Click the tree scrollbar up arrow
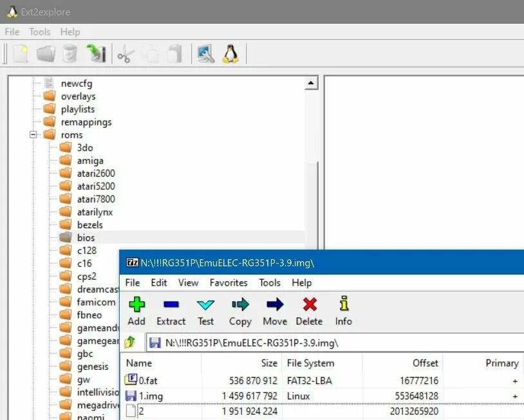 311,83
